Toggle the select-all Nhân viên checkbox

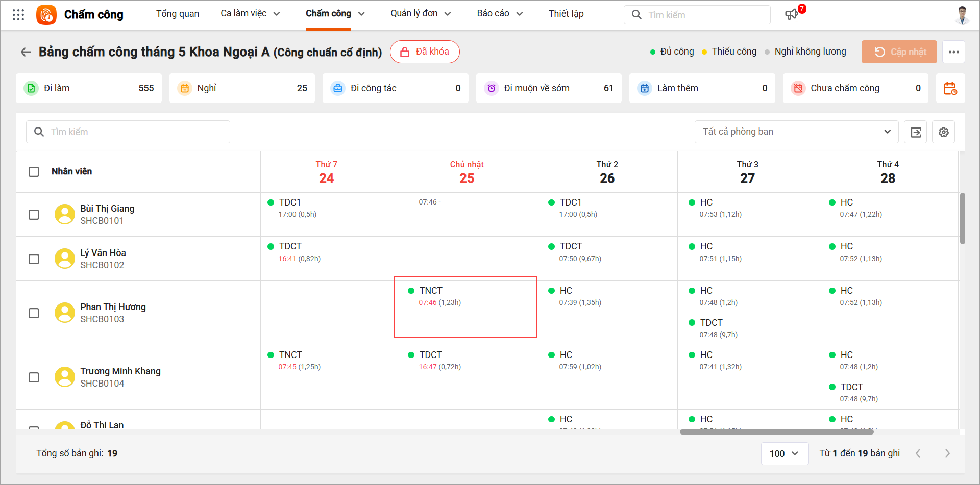34,172
